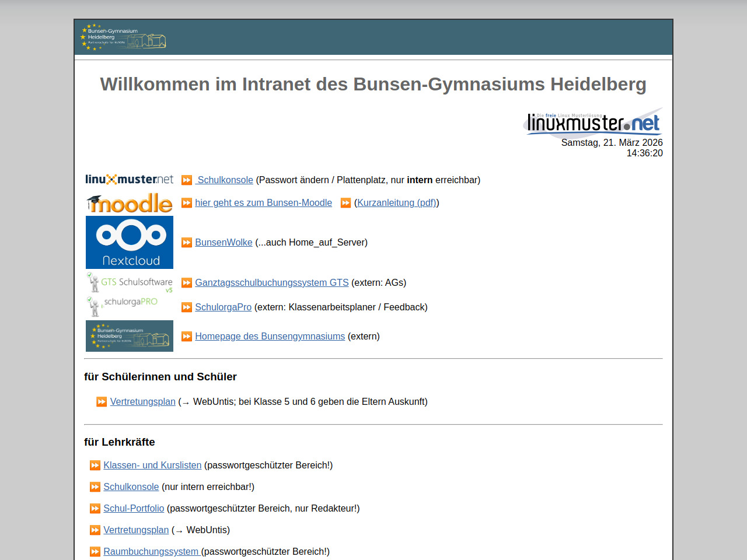Click the Bunsen-Gymnasium thumbnail beside Homepage link
Screen dimensions: 747x560
pyautogui.click(x=129, y=336)
